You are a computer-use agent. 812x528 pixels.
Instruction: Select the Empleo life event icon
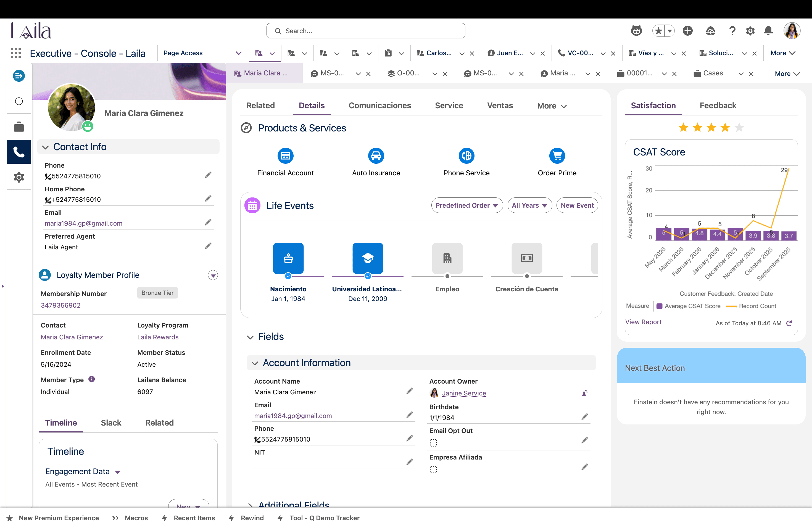click(x=447, y=258)
